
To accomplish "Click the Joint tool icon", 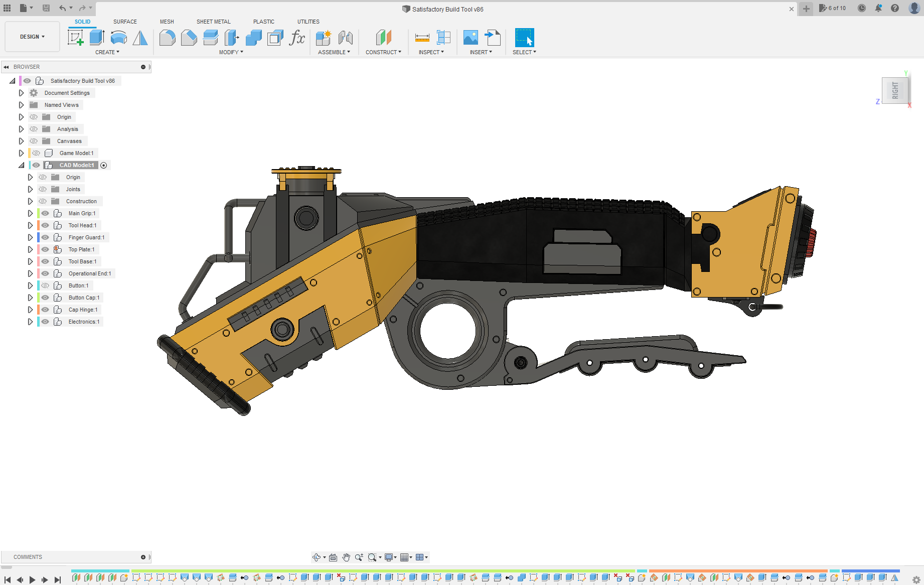I will point(345,38).
